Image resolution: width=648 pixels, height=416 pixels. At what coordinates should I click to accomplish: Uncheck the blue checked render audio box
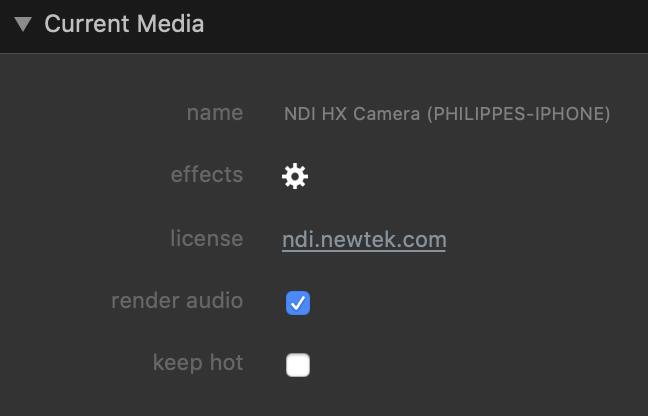298,303
